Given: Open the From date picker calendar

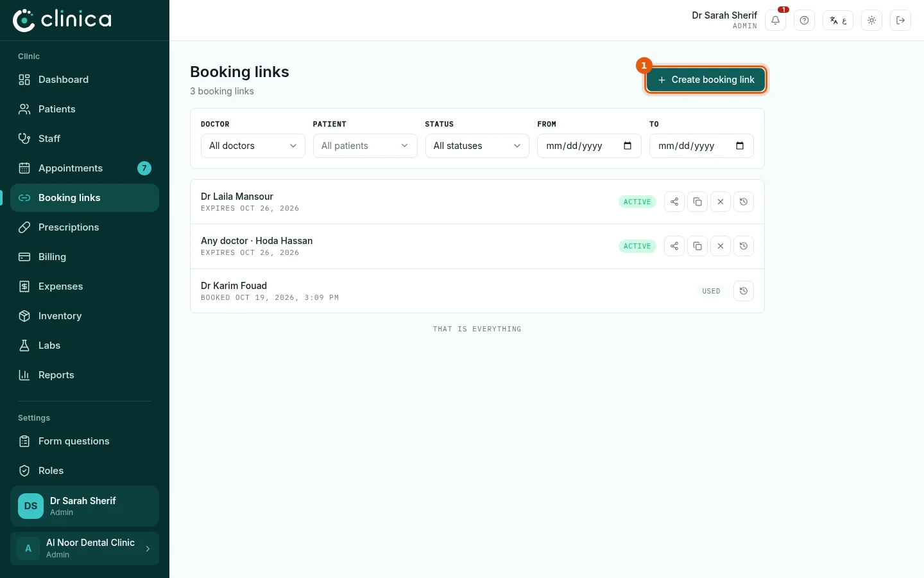Looking at the screenshot, I should tap(628, 146).
